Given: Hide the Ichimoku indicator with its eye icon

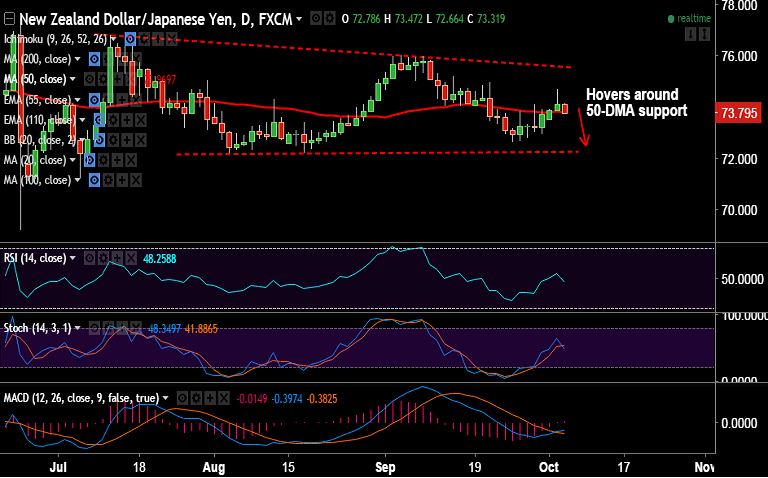Looking at the screenshot, I should (x=130, y=39).
